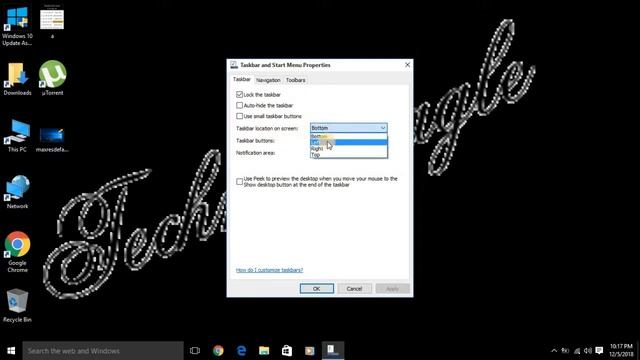Open This PC desktop icon
Viewport: 640px width, 360px height.
17,136
